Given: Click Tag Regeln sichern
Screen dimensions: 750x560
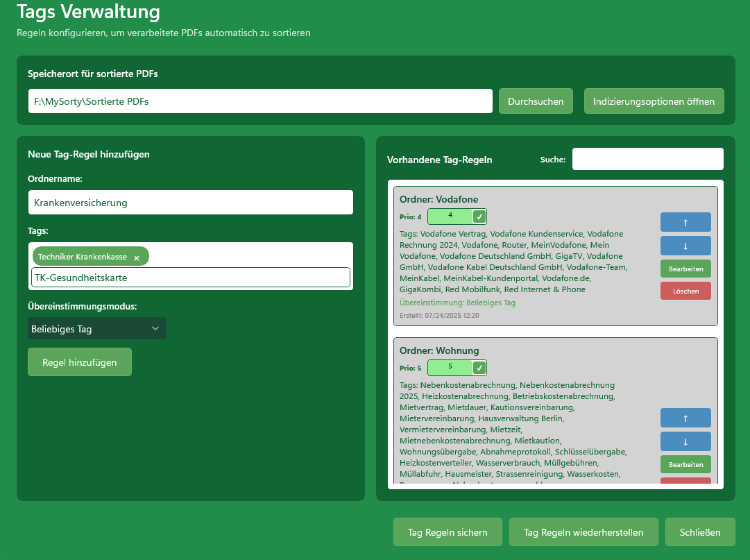Looking at the screenshot, I should [x=448, y=532].
